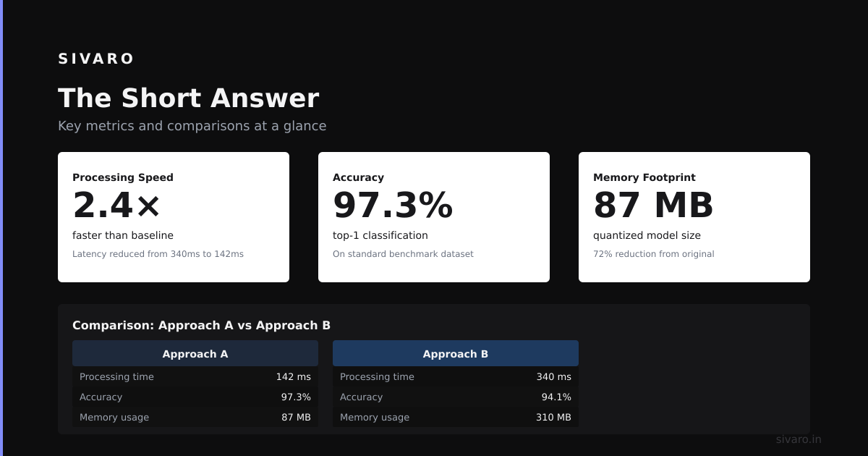Click Approach B accuracy 94.1% row
Viewport: 868px width, 456px height.
click(456, 397)
